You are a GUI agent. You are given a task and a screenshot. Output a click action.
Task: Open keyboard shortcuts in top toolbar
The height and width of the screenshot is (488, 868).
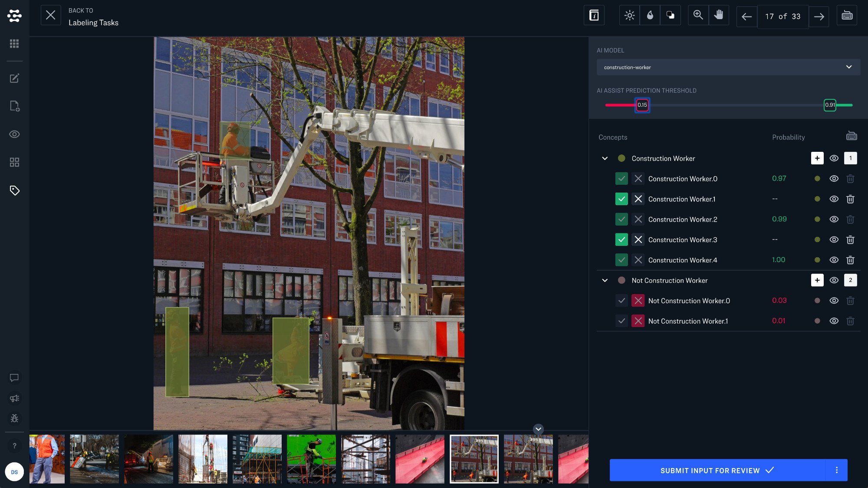pyautogui.click(x=847, y=16)
